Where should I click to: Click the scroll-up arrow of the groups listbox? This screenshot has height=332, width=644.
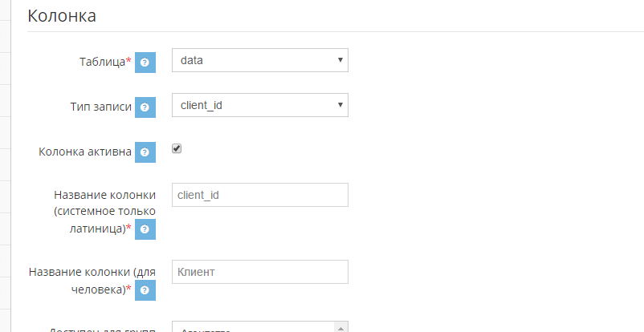pos(341,328)
